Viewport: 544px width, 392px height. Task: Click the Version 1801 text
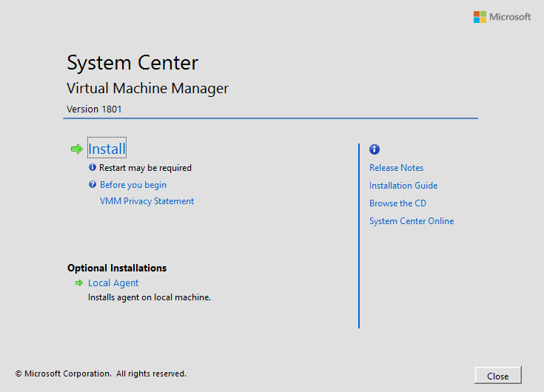pos(94,109)
